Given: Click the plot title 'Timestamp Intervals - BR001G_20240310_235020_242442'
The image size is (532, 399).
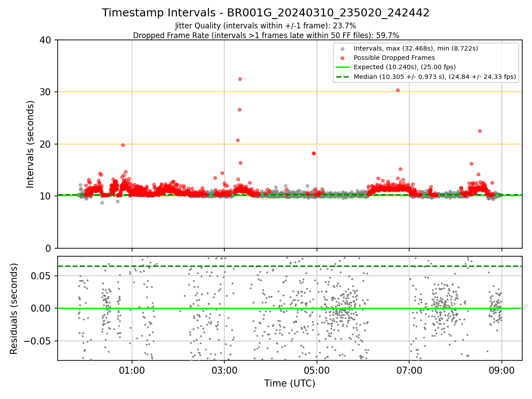Looking at the screenshot, I should coord(266,13).
